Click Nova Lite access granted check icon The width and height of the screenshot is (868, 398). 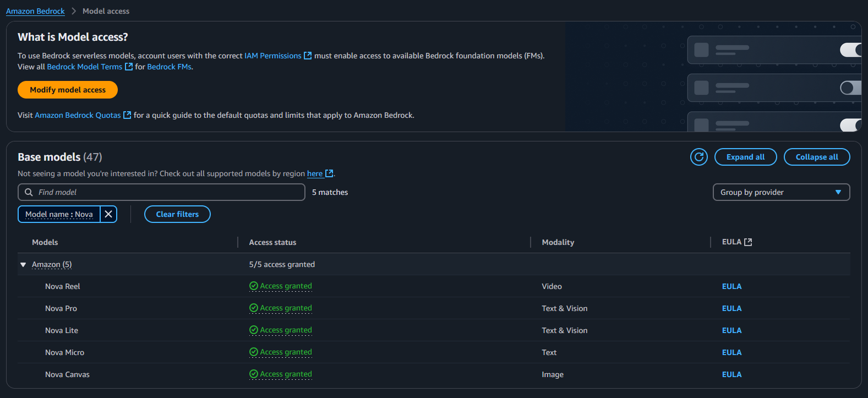[x=254, y=330]
